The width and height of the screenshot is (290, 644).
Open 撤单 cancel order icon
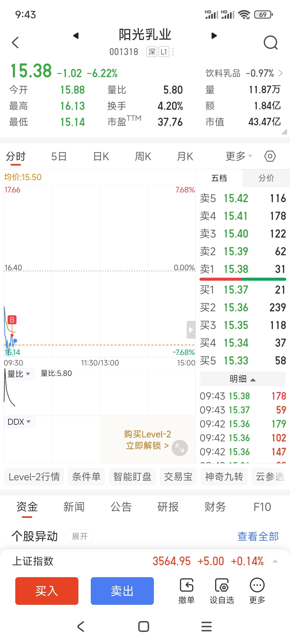click(186, 591)
